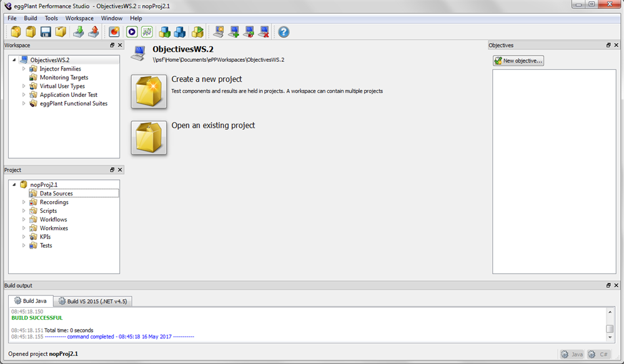Viewport: 624px width, 364px height.
Task: Click the upload icon with red arrow
Action: (x=93, y=32)
